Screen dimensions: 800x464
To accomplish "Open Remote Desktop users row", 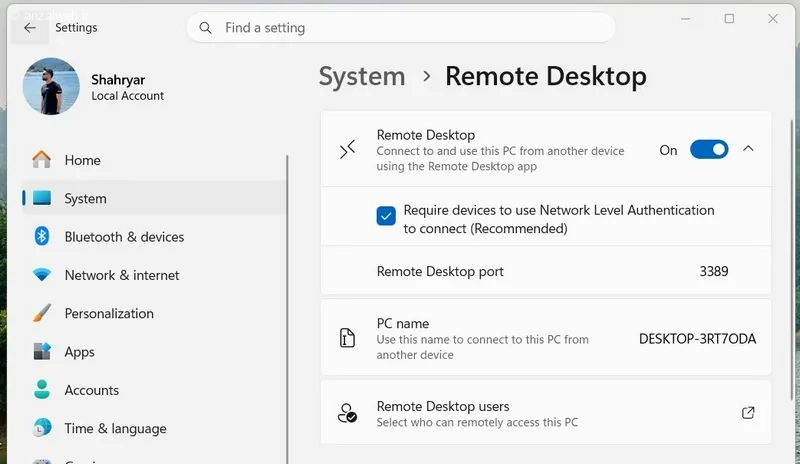I will 545,413.
